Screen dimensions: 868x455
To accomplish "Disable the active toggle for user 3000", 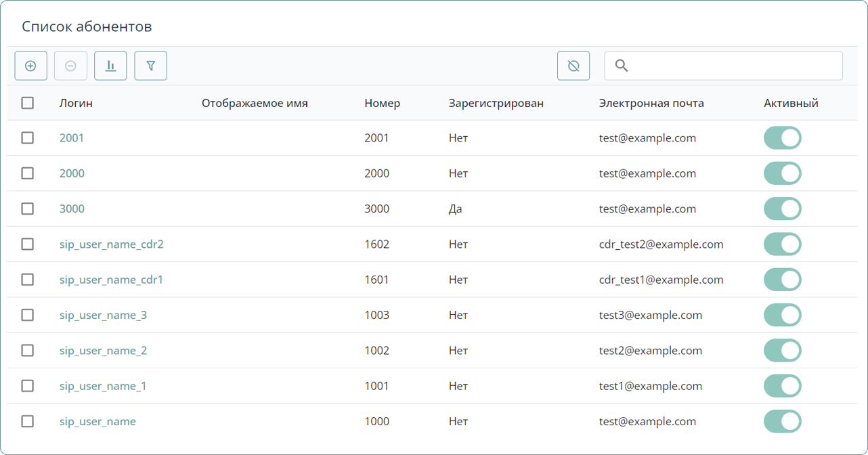I will click(783, 209).
